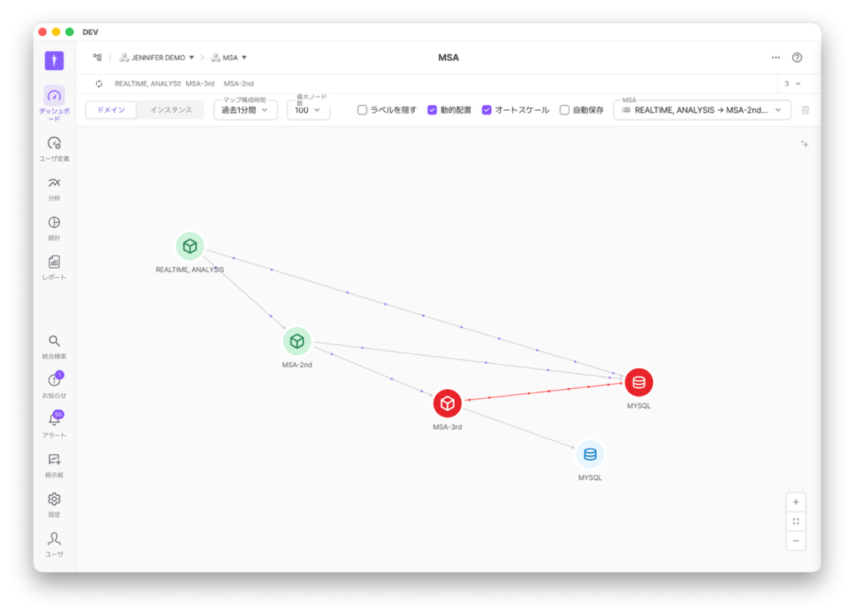Open the help question mark icon
Viewport: 855px width, 616px height.
point(797,58)
